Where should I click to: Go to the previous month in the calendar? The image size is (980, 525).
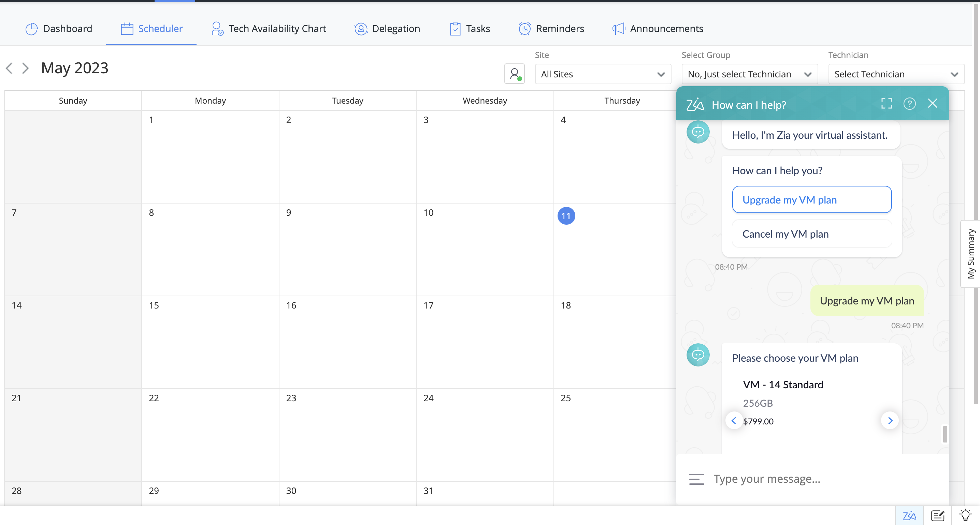pyautogui.click(x=10, y=69)
